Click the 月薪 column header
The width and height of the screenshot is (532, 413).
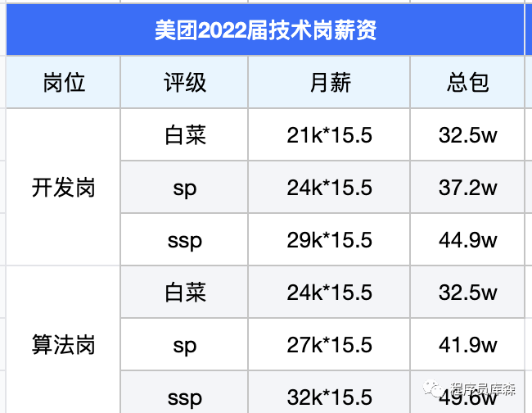(x=330, y=83)
